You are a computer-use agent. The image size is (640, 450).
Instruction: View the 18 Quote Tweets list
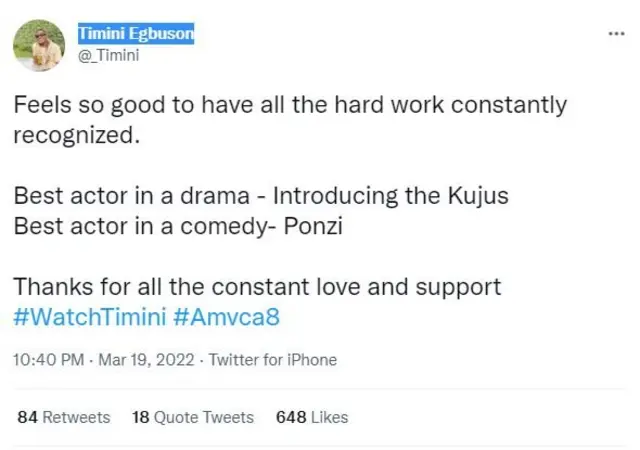coord(193,417)
